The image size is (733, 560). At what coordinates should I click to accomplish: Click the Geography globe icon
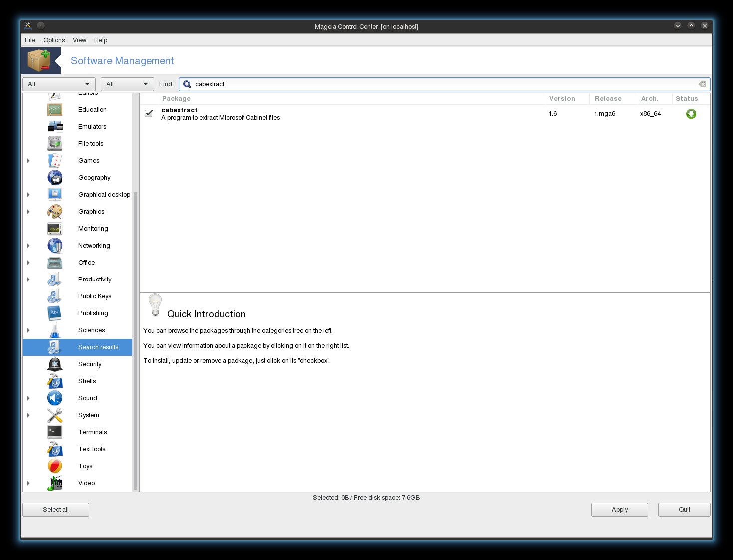click(55, 178)
